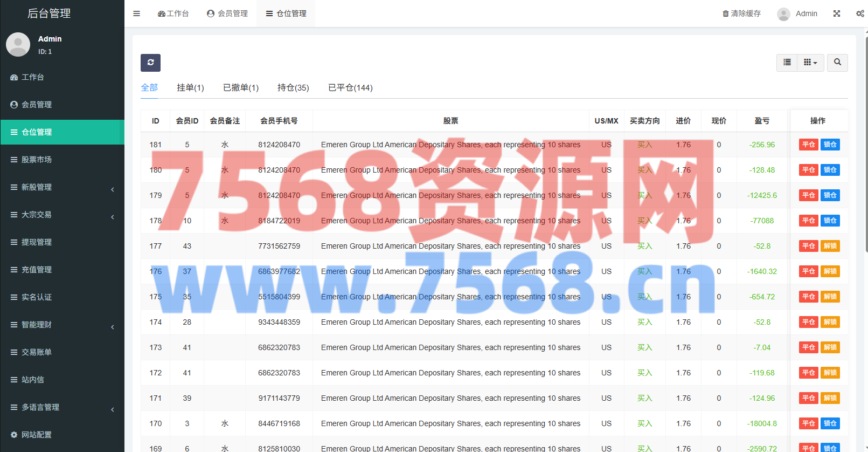Viewport: 868px width, 452px height.
Task: Close position for row ID 179
Action: click(808, 195)
